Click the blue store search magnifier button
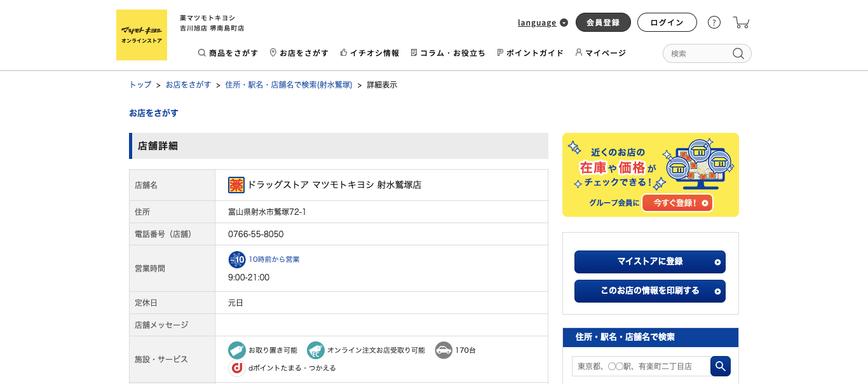868x384 pixels. 720,366
